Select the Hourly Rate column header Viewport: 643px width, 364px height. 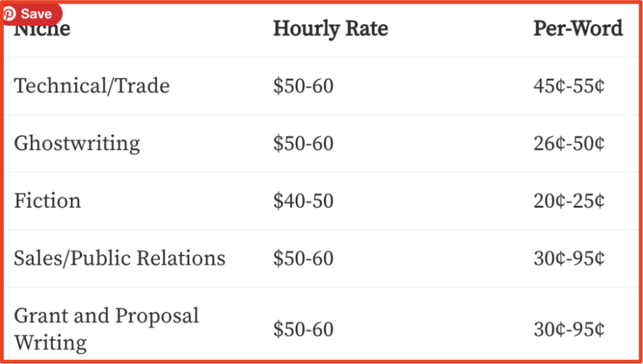click(330, 29)
